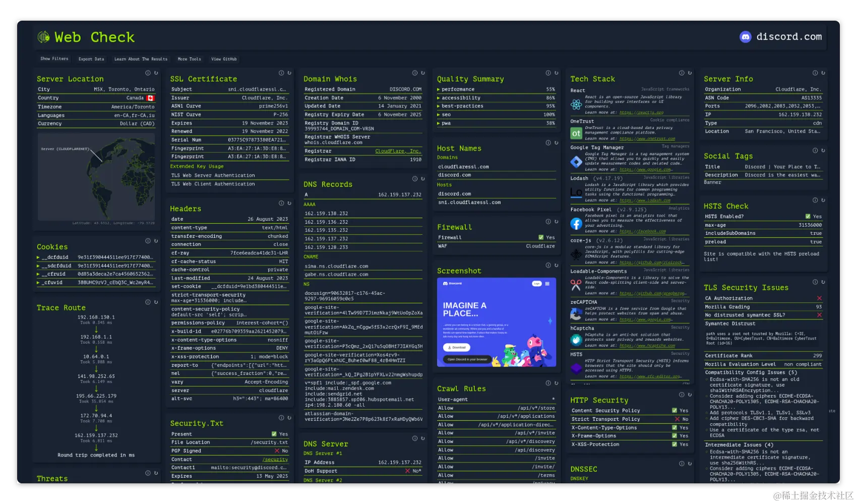Image resolution: width=857 pixels, height=504 pixels.
Task: Follow the CloudFlare, Inc. registrar link
Action: pos(398,151)
